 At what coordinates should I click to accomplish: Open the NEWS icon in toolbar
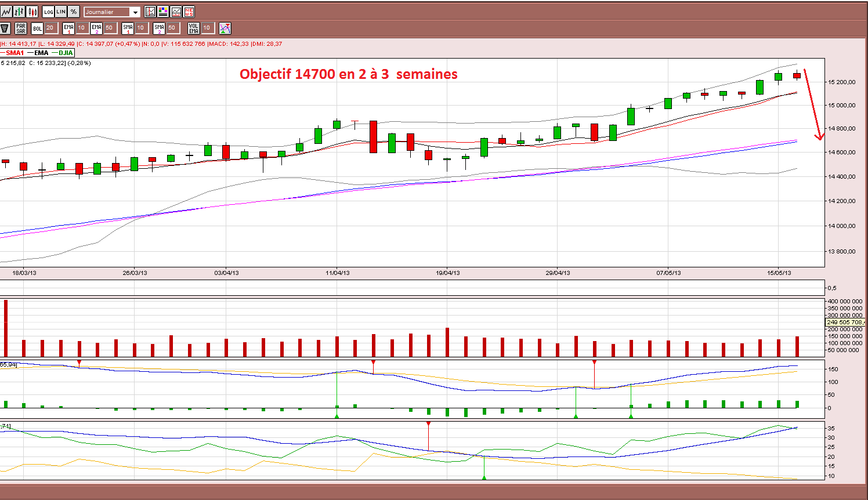tap(189, 12)
